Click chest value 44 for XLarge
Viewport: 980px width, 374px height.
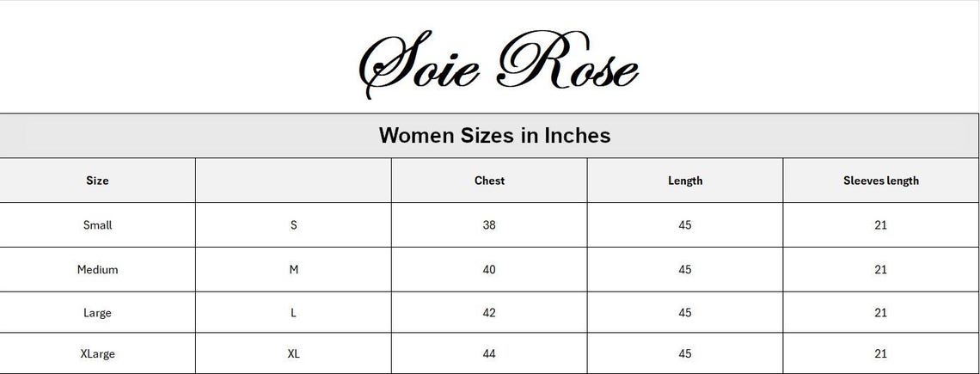[x=489, y=353]
